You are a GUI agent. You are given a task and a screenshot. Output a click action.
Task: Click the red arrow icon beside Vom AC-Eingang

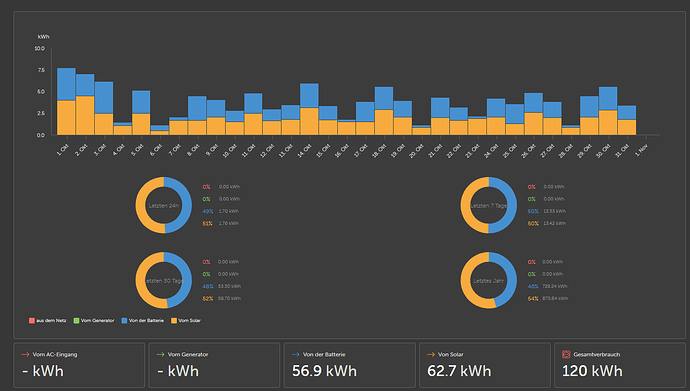pyautogui.click(x=25, y=354)
